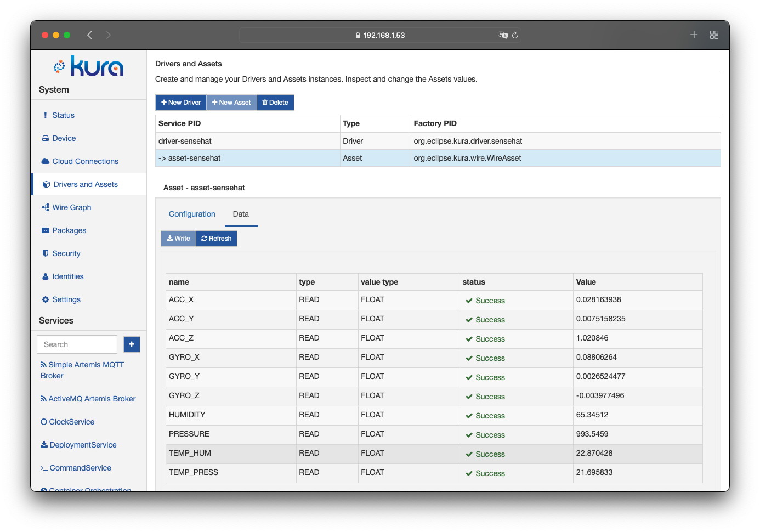The width and height of the screenshot is (760, 532).
Task: Click the PRESSURE channel name
Action: click(x=189, y=434)
